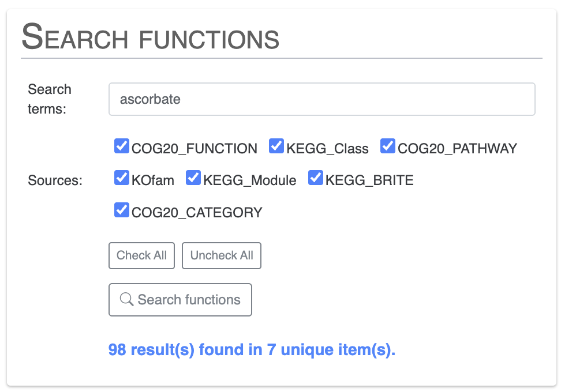Viewport: 561px width, 392px height.
Task: Click the COG20_CATEGORY label text
Action: click(x=197, y=213)
